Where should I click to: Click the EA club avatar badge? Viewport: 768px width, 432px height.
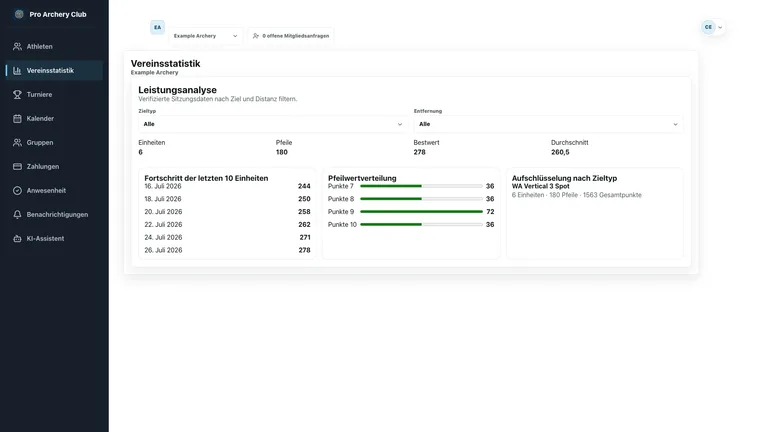pos(157,27)
